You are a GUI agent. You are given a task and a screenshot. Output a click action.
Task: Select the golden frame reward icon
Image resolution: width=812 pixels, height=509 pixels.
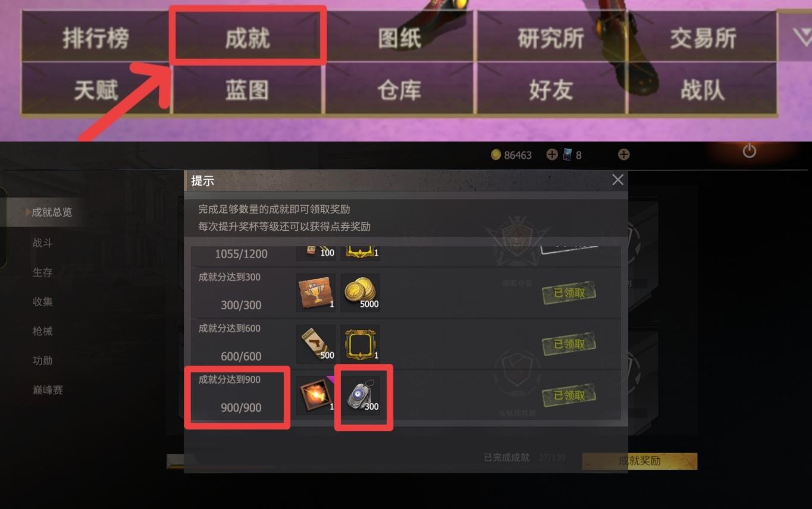[360, 344]
